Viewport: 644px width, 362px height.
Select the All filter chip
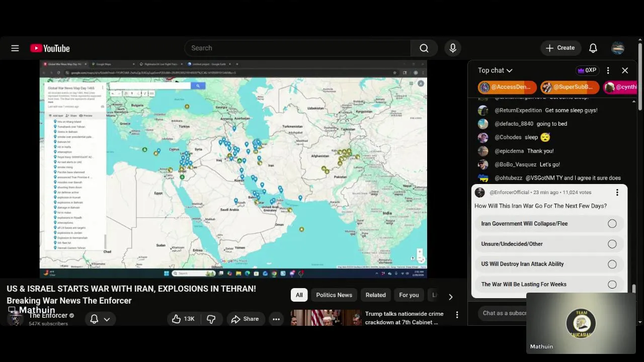point(299,295)
